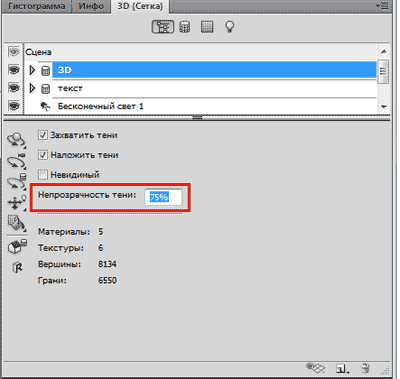Select the 3D mesh rotate tool
This screenshot has width=400, height=379.
point(16,140)
